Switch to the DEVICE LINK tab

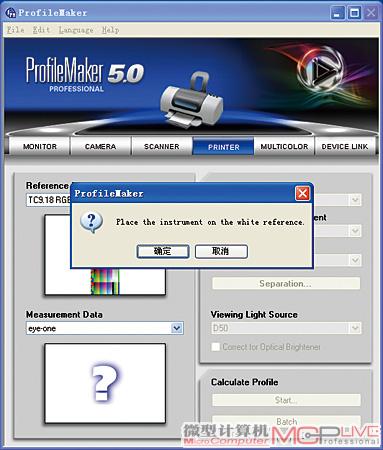point(345,146)
